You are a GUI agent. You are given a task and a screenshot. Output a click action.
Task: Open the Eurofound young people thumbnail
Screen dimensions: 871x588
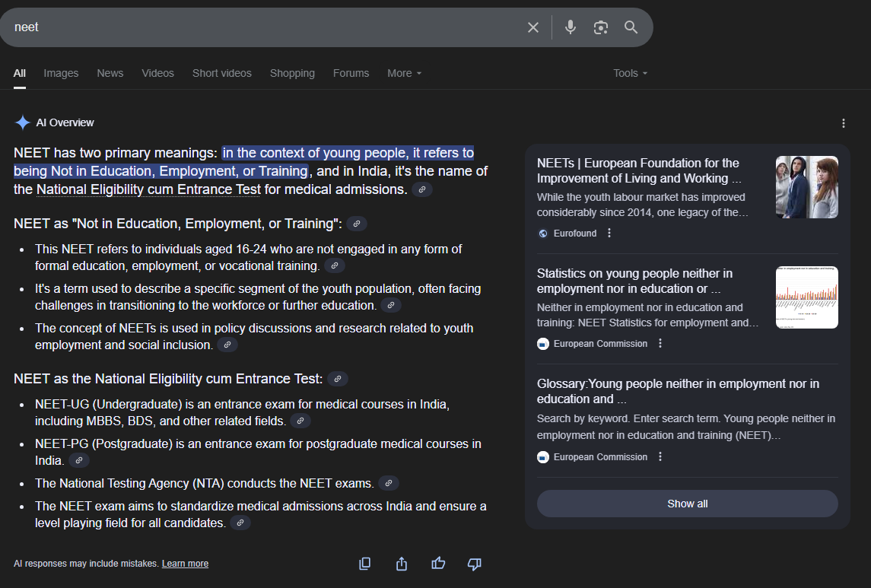pyautogui.click(x=806, y=187)
